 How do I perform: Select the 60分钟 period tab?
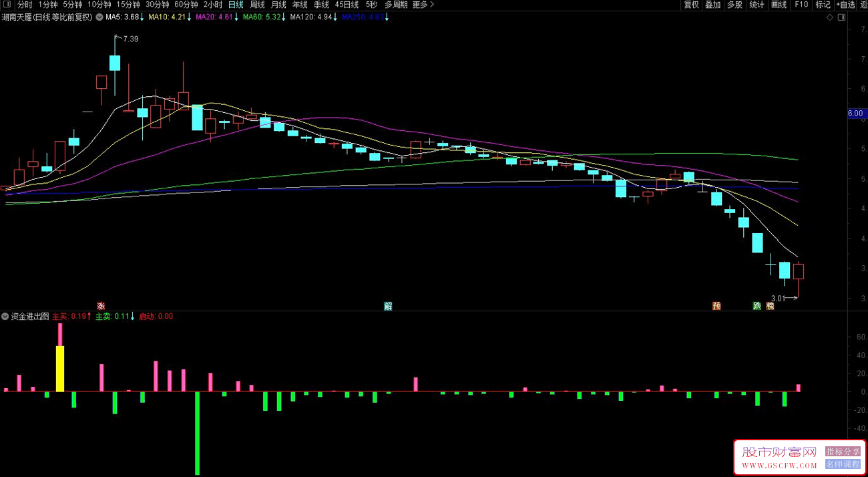(x=186, y=5)
